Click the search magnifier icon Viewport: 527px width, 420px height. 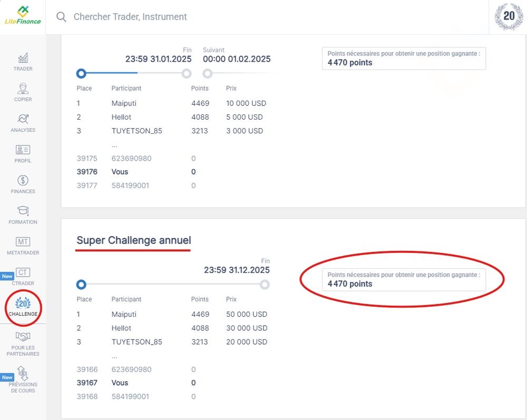tap(61, 16)
